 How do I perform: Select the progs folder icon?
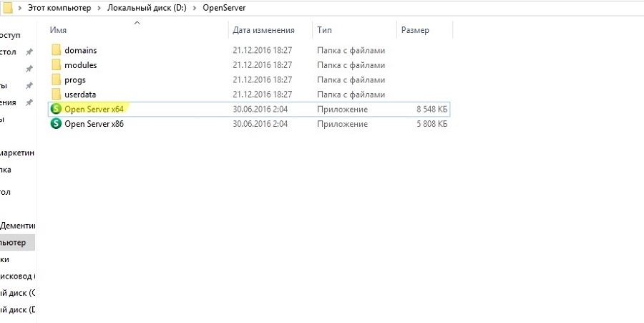pos(57,79)
